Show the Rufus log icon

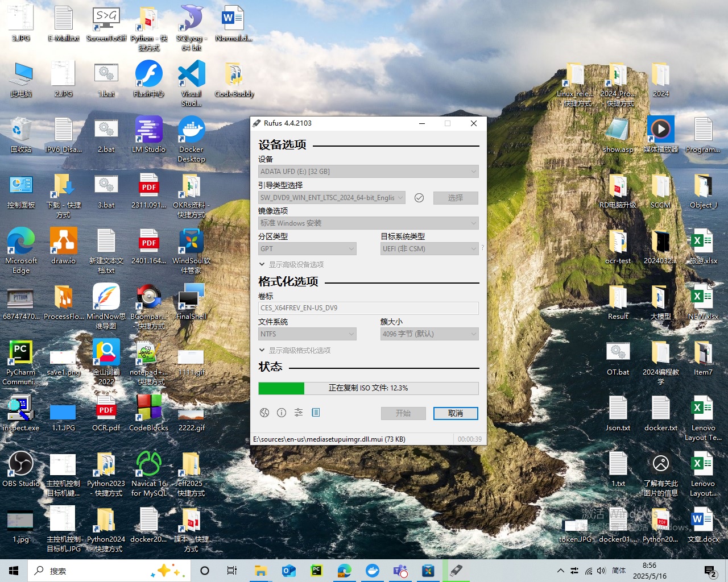pyautogui.click(x=316, y=413)
